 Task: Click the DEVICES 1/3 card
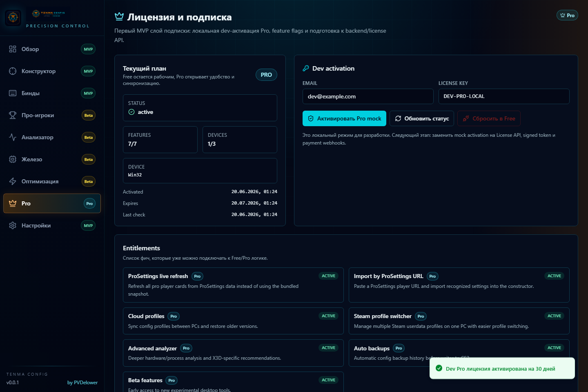point(240,140)
